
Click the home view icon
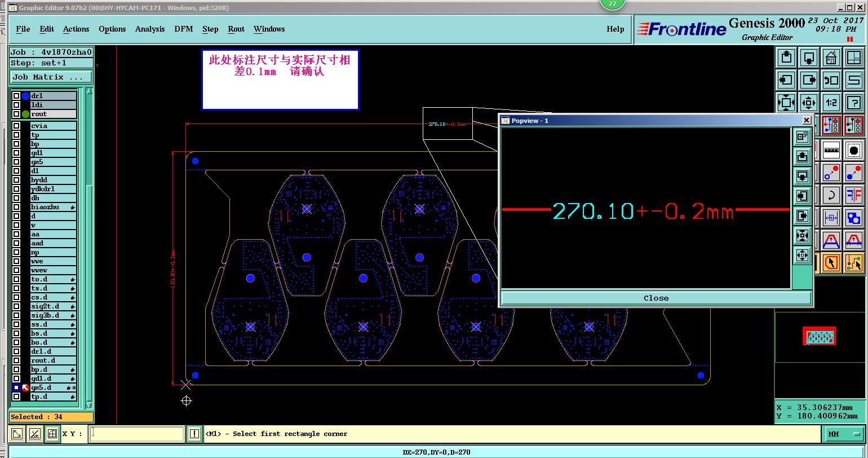click(x=831, y=58)
